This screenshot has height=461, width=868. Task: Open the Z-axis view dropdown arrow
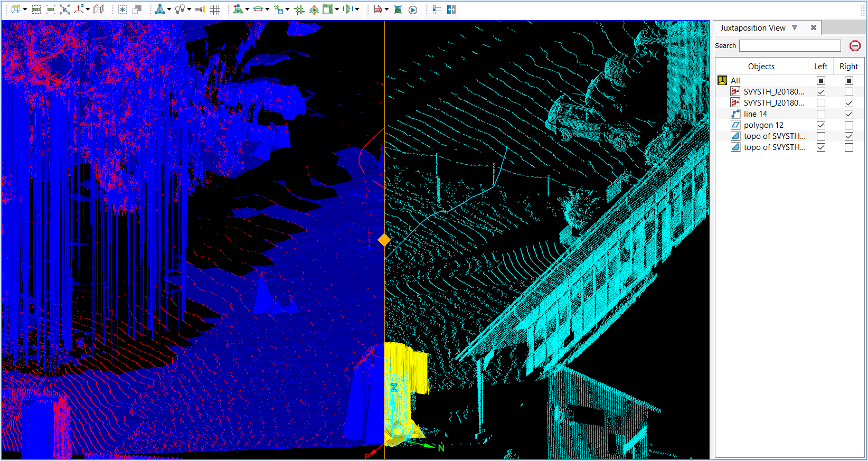click(88, 10)
